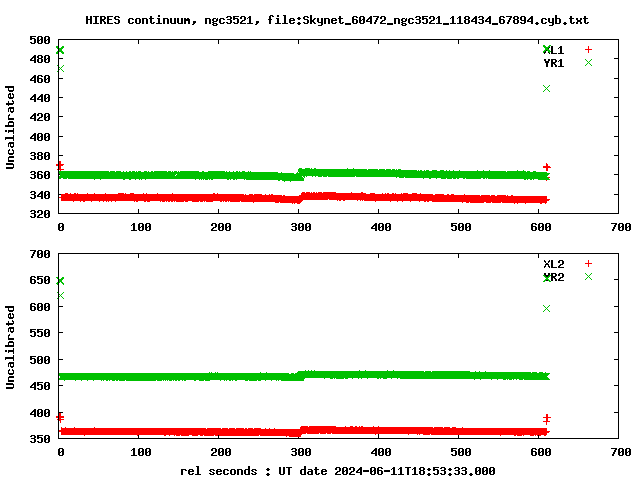Click the red plus marker beside XL1

588,49
